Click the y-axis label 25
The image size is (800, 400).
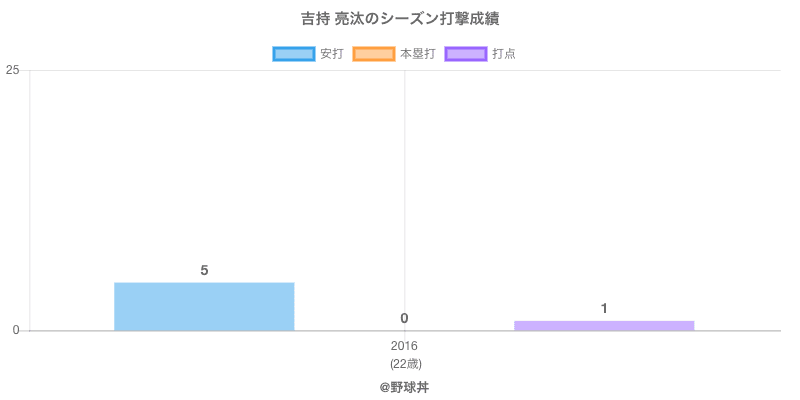(x=13, y=70)
